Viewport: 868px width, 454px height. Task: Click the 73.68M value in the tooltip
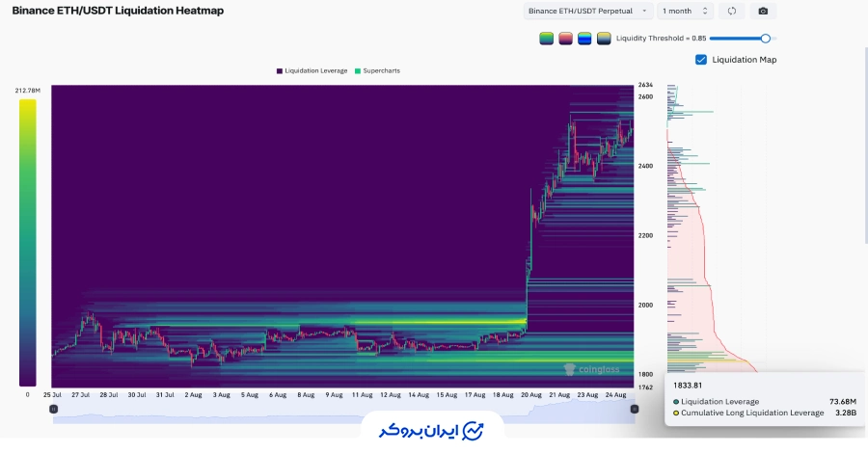(x=843, y=401)
